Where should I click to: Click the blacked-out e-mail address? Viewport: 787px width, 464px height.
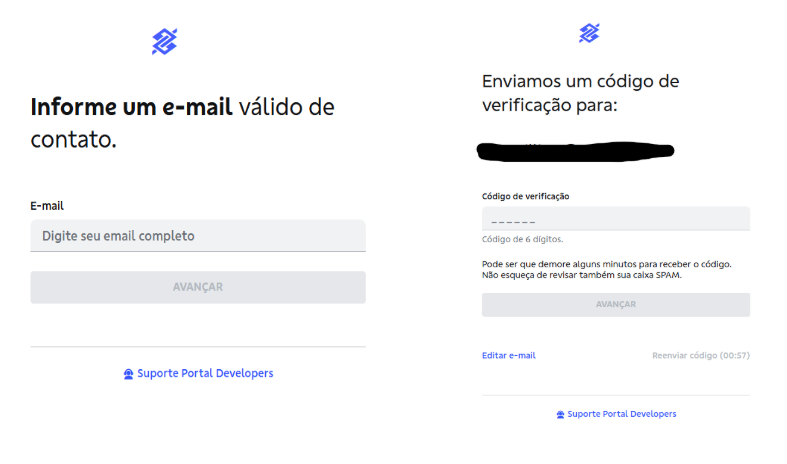point(575,151)
